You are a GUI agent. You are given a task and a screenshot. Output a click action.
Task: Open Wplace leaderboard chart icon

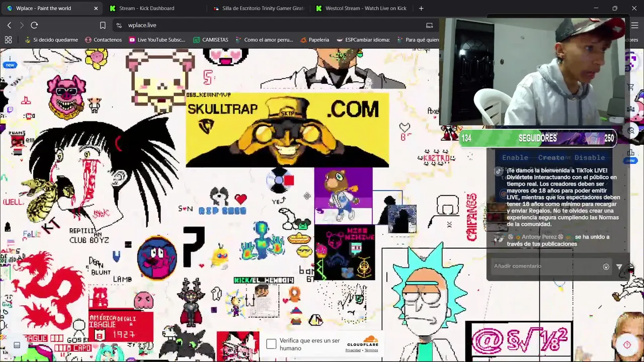coord(630,153)
